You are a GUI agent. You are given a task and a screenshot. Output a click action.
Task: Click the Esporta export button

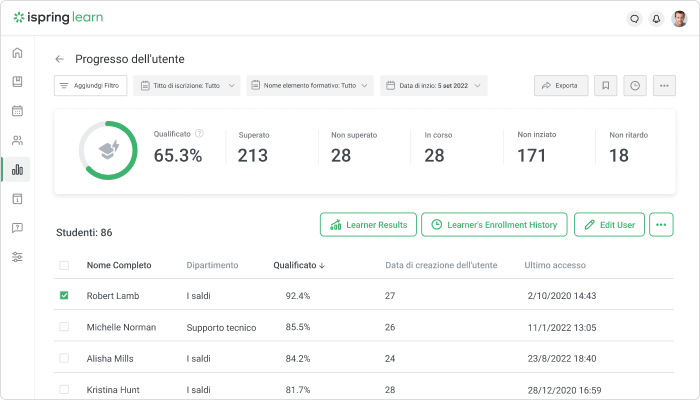[560, 86]
